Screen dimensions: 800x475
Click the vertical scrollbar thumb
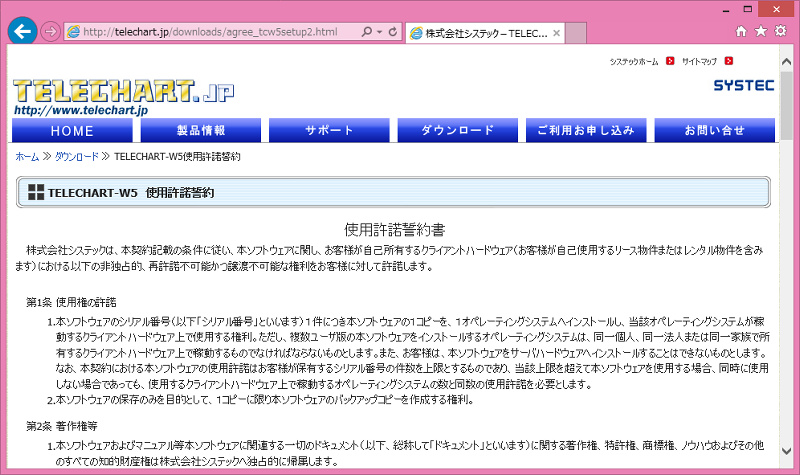click(786, 107)
